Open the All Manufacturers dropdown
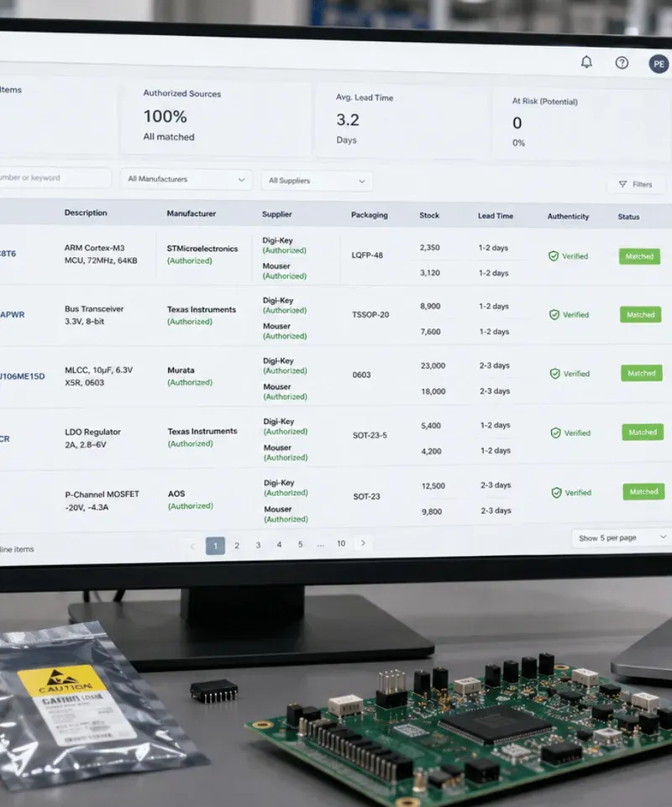This screenshot has height=807, width=672. pyautogui.click(x=186, y=179)
